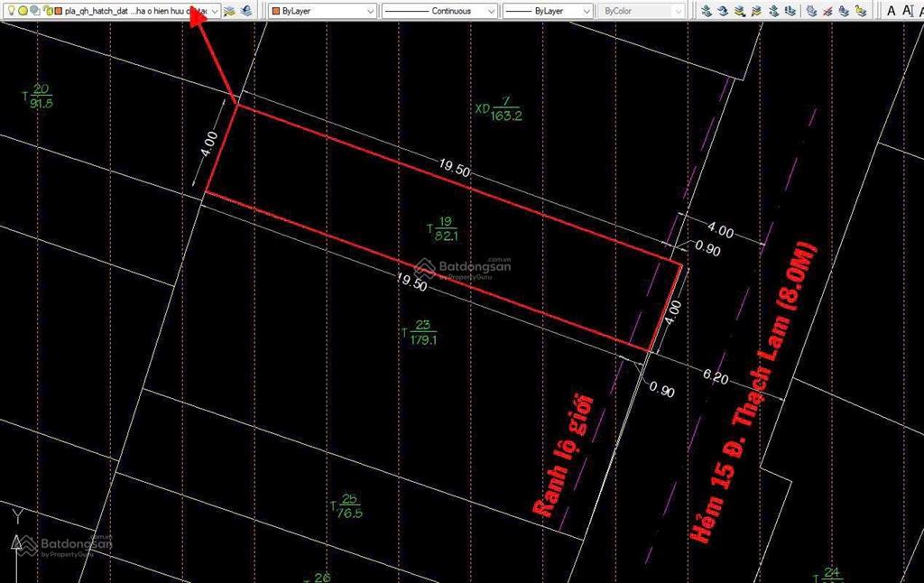Click the Layer Unlock icon

click(861, 10)
